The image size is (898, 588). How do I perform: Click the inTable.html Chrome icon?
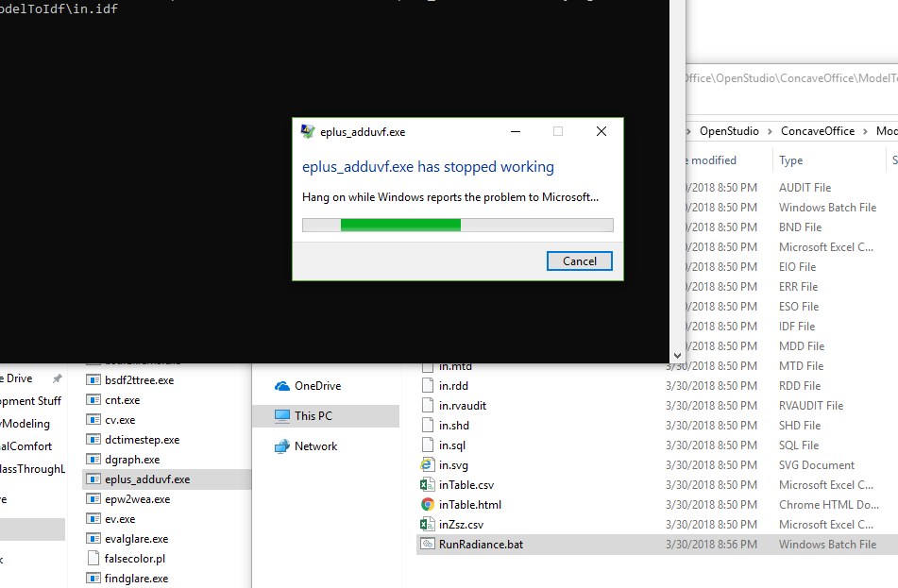pos(427,504)
